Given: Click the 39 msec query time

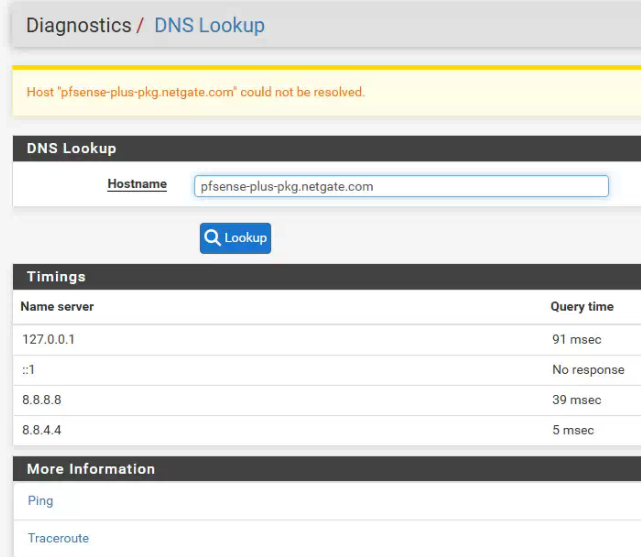Looking at the screenshot, I should [x=576, y=400].
